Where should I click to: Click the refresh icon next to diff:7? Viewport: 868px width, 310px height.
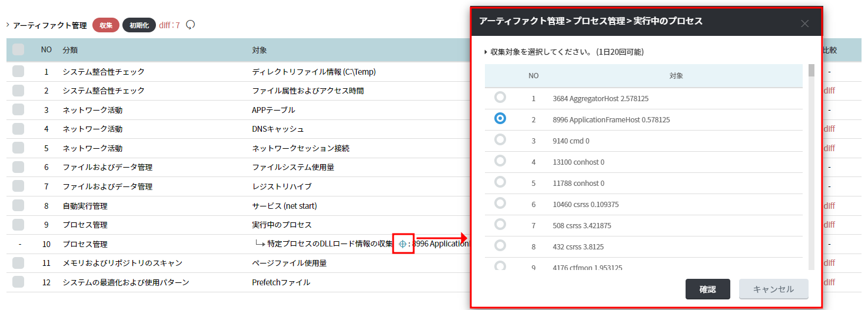tap(190, 25)
